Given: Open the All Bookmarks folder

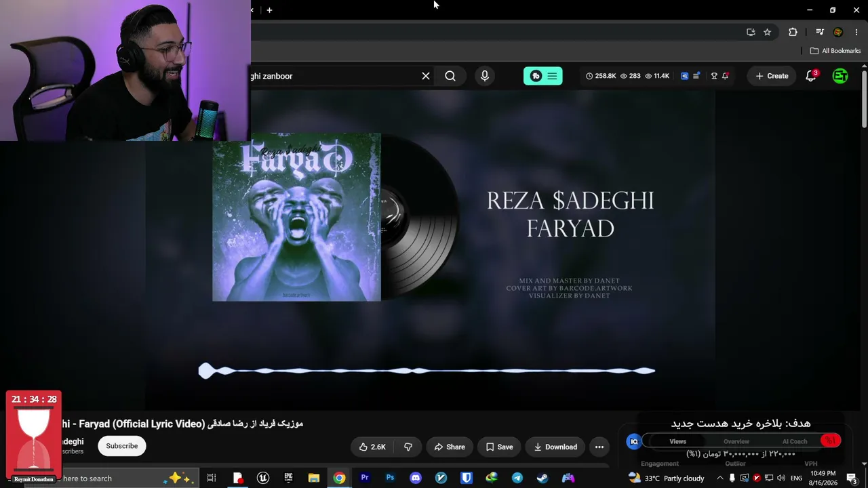Looking at the screenshot, I should coord(835,51).
